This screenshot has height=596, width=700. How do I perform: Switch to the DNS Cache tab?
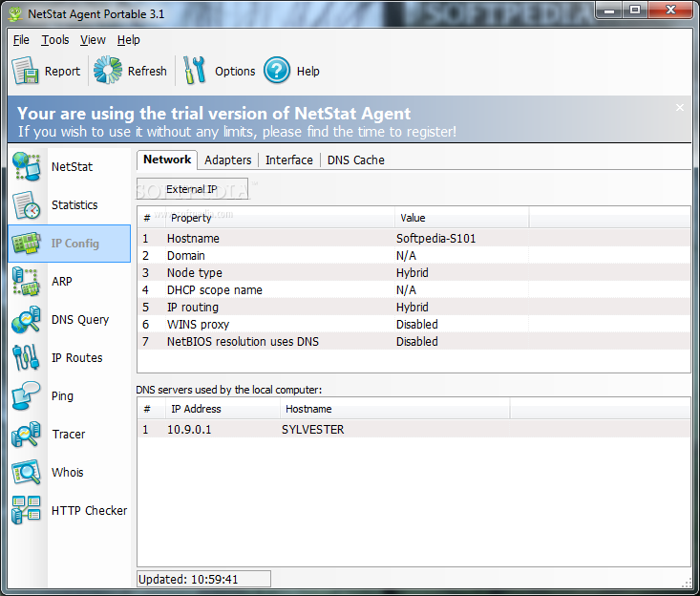pyautogui.click(x=356, y=160)
